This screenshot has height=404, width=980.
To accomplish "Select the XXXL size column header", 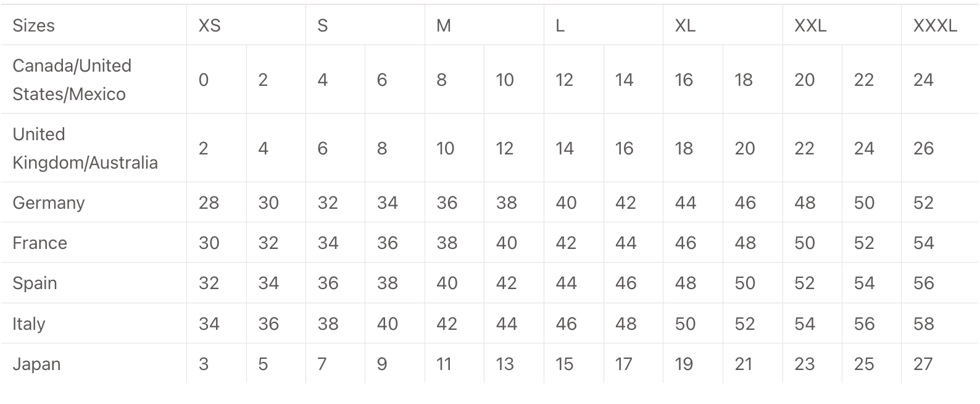I will pos(935,25).
